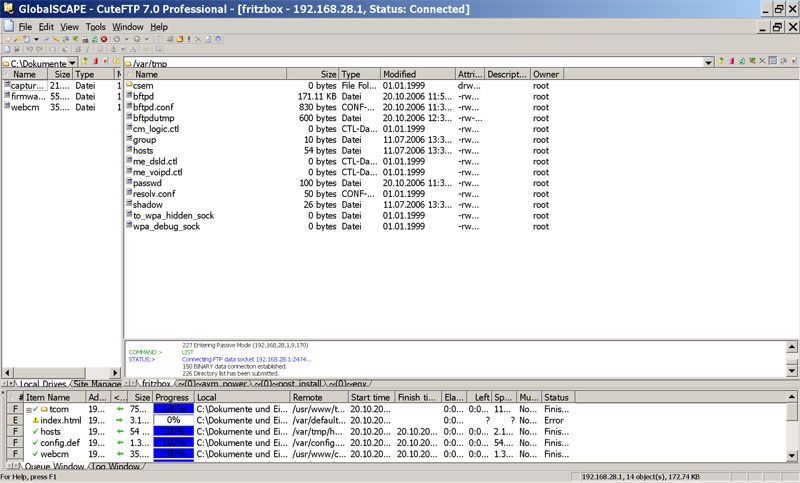Click the orange Disconnect toolbar icon
The width and height of the screenshot is (800, 483).
(57, 39)
